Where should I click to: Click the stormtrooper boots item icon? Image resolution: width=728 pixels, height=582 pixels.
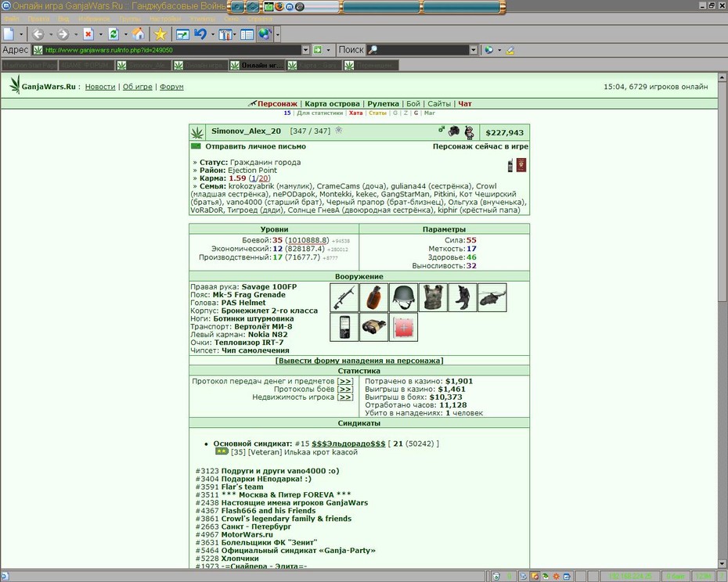pos(463,297)
